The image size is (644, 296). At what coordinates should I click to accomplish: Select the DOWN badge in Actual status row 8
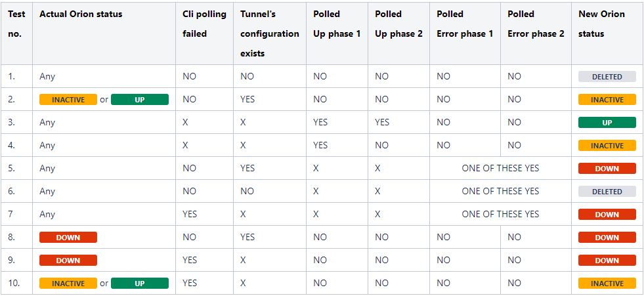[x=68, y=238]
